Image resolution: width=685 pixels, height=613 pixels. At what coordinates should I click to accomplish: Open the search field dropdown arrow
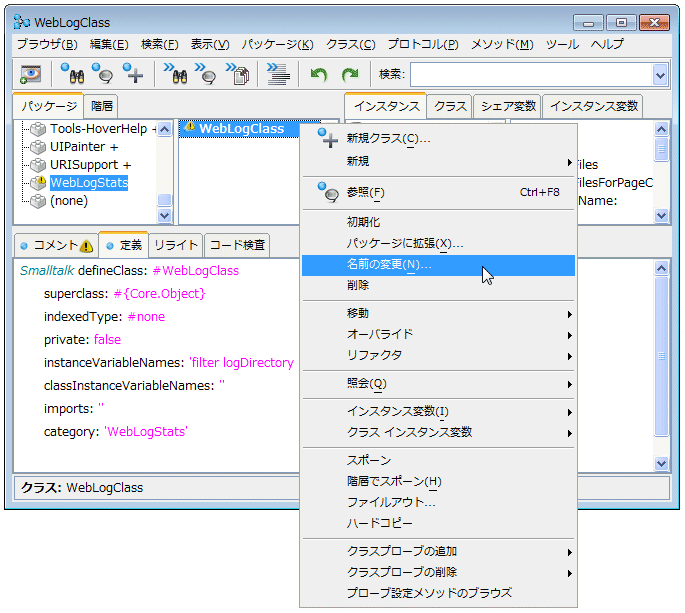tap(660, 74)
